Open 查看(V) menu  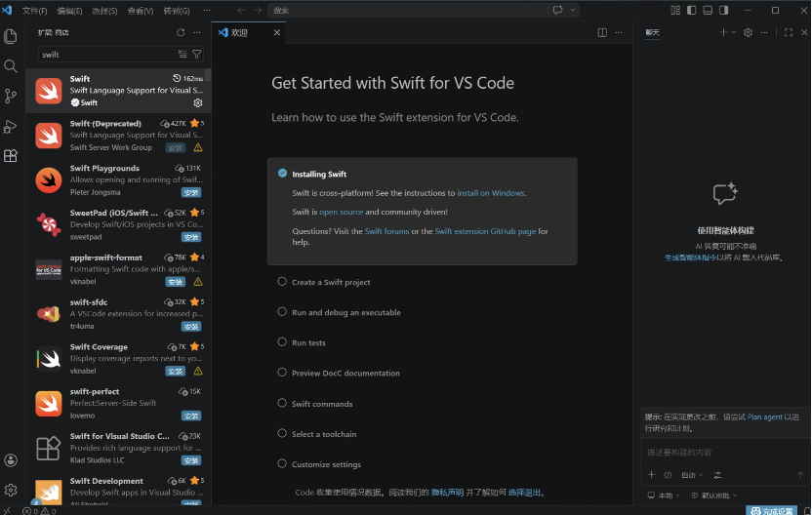click(141, 11)
